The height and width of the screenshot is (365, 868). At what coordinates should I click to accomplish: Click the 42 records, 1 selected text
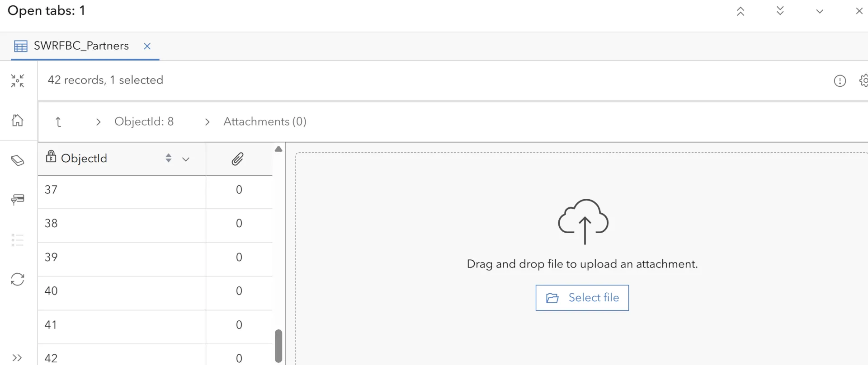tap(105, 80)
